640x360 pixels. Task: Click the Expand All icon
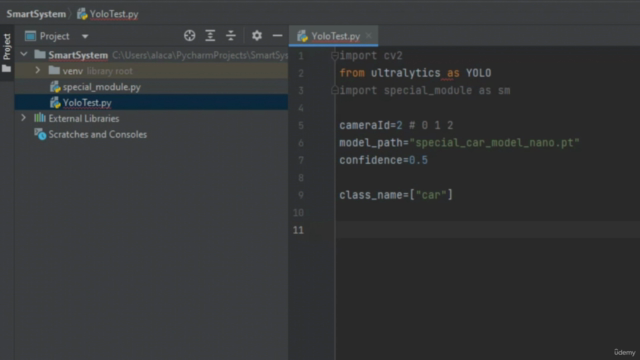pyautogui.click(x=210, y=36)
